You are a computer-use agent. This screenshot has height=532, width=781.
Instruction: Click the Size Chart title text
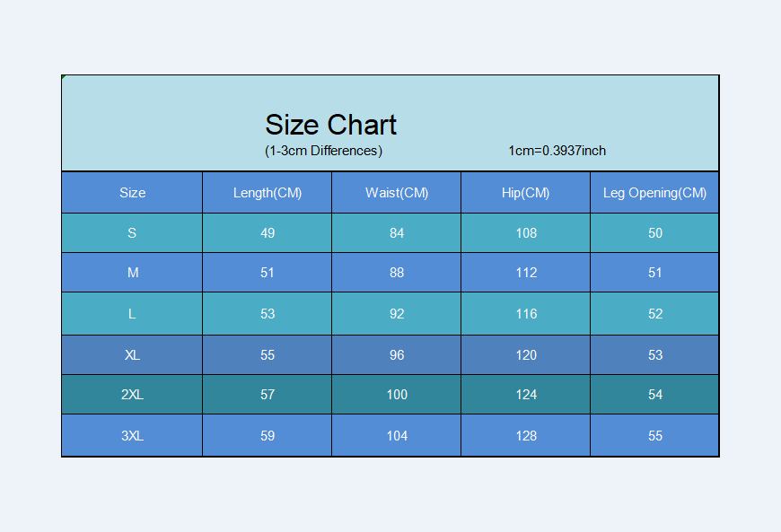330,125
